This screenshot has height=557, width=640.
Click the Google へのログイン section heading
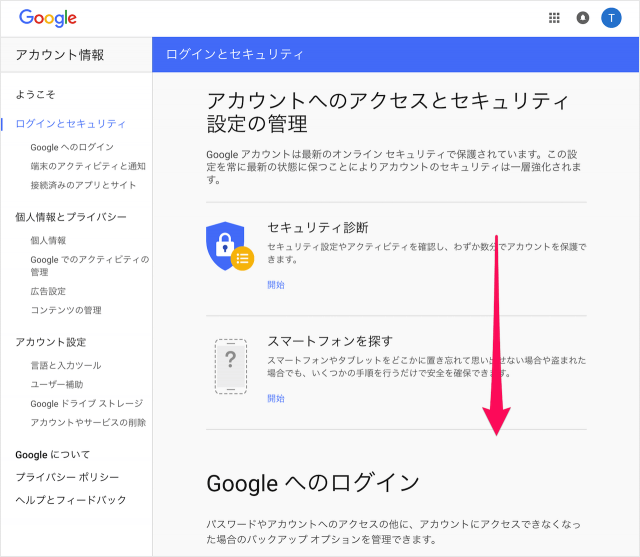click(x=313, y=483)
